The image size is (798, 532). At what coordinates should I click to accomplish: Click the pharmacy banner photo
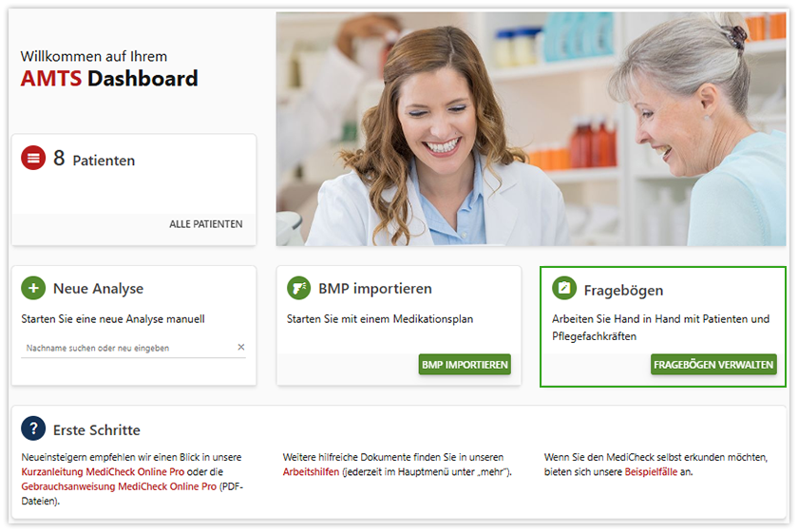(531, 129)
